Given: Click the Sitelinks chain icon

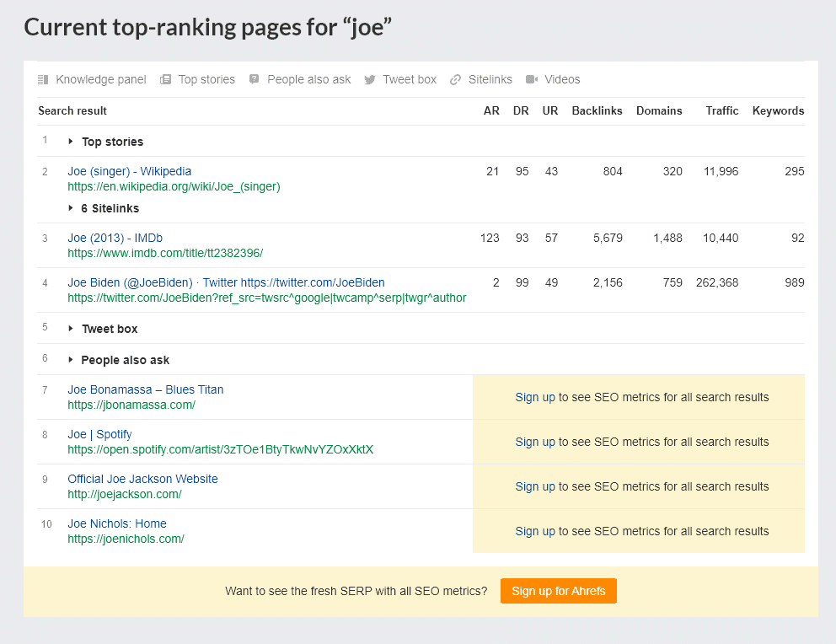Looking at the screenshot, I should [x=455, y=79].
